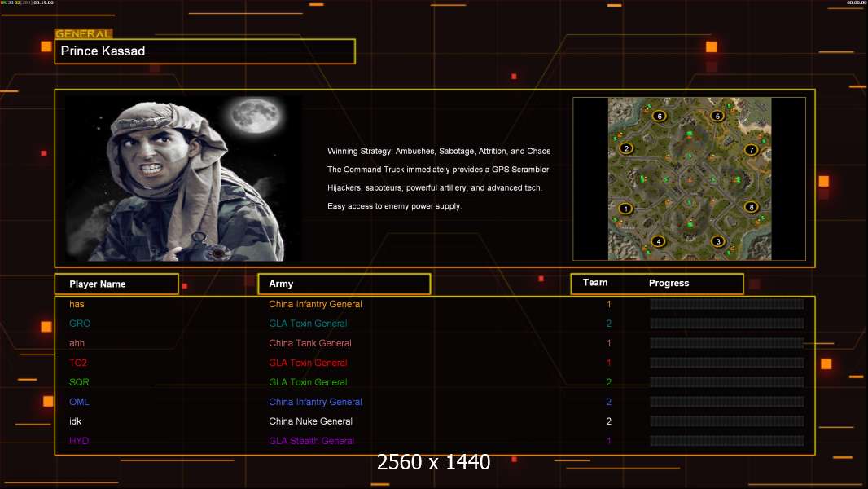Screen dimensions: 868x489
Task: Click the Command Truck GPS Scrambler line
Action: click(x=439, y=170)
